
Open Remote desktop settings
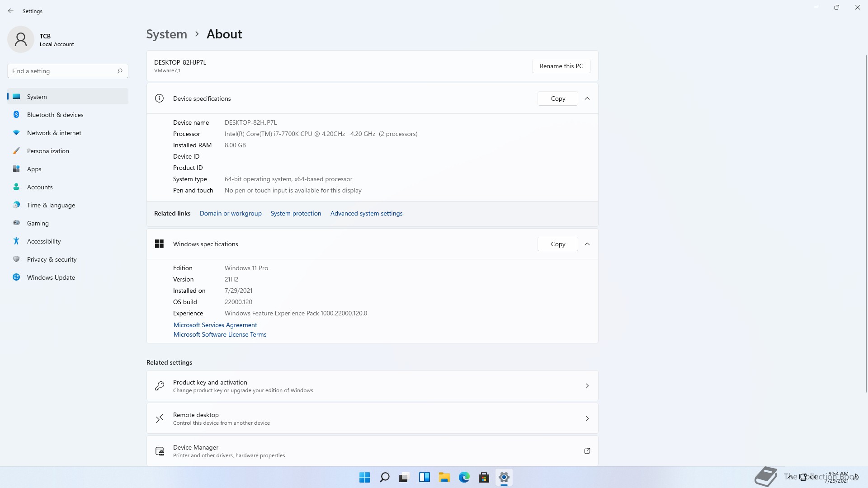[372, 418]
